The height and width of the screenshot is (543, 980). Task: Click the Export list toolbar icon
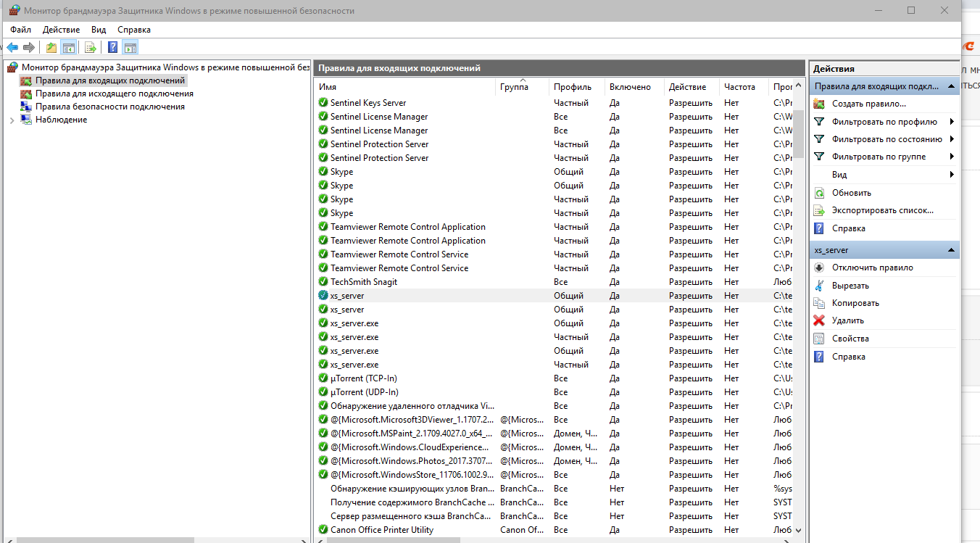click(91, 48)
